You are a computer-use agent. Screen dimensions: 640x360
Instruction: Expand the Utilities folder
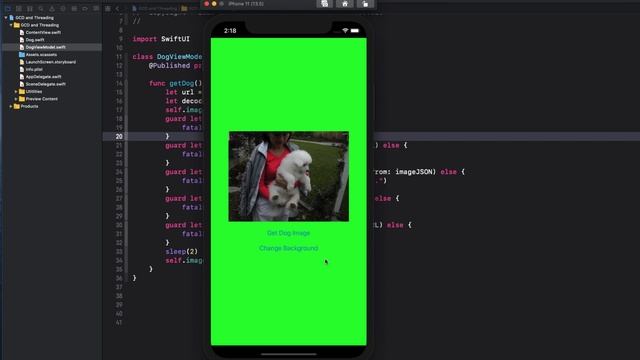click(x=16, y=91)
